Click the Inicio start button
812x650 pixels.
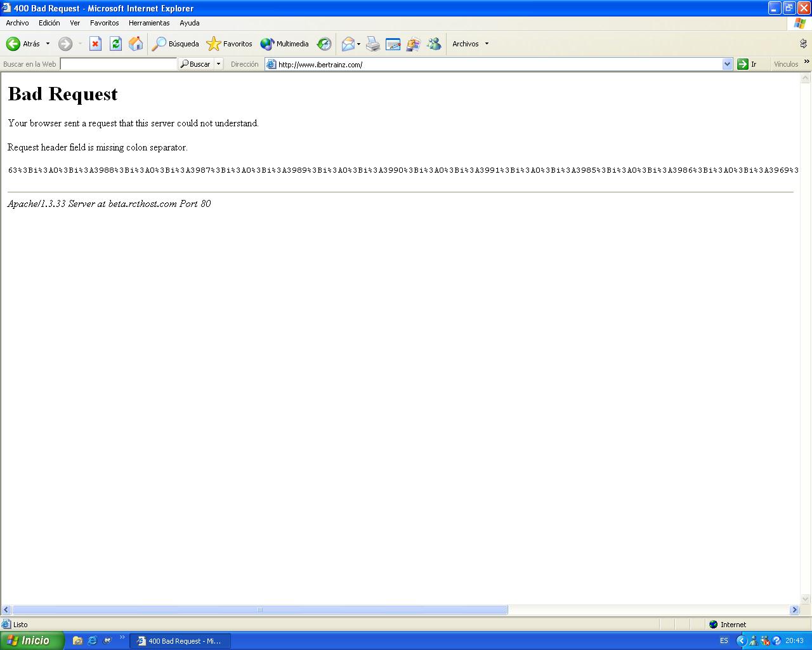coord(32,640)
